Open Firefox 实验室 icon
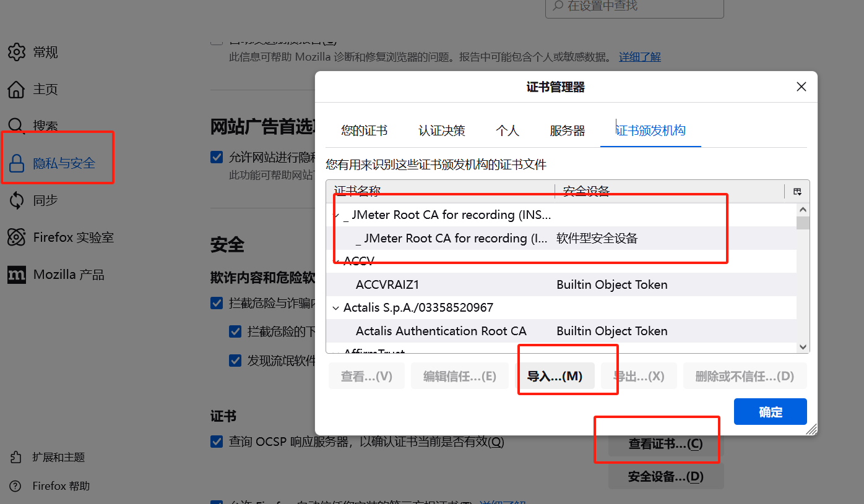 [x=17, y=237]
